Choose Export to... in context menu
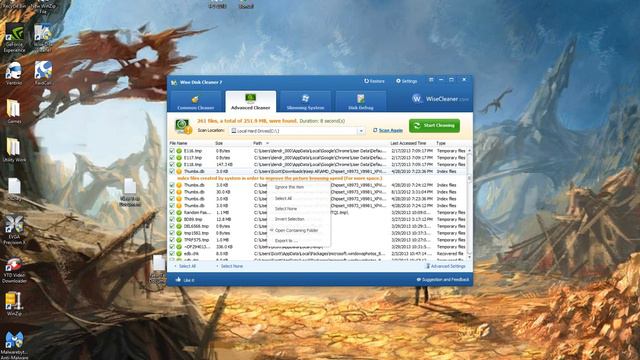 [x=298, y=240]
